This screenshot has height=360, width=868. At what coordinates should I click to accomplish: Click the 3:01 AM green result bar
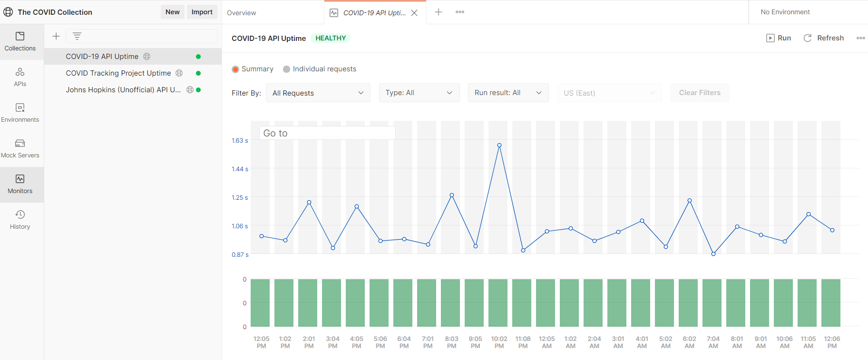617,302
